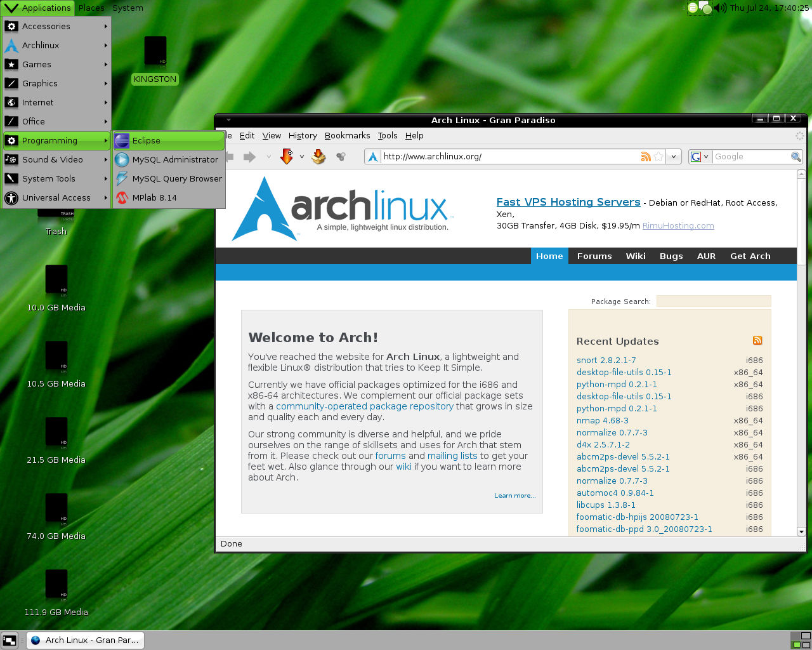Screen dimensions: 812x650
Task: Open Eclipse from the Programming submenu
Action: 169,140
